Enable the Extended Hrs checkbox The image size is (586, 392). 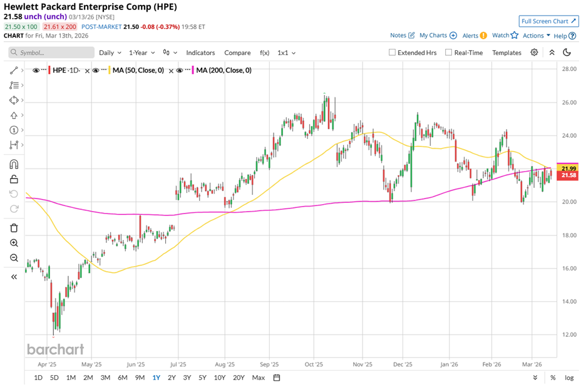393,53
